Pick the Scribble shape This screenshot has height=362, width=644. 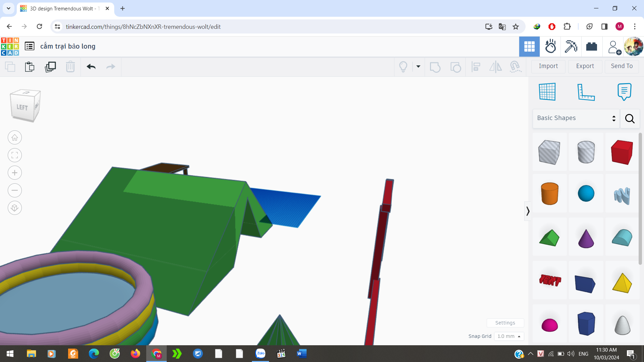coord(622,195)
